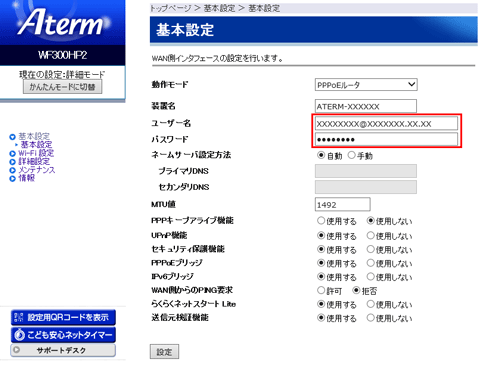Select 手動 for ネームサーバ設定方法

[351, 155]
